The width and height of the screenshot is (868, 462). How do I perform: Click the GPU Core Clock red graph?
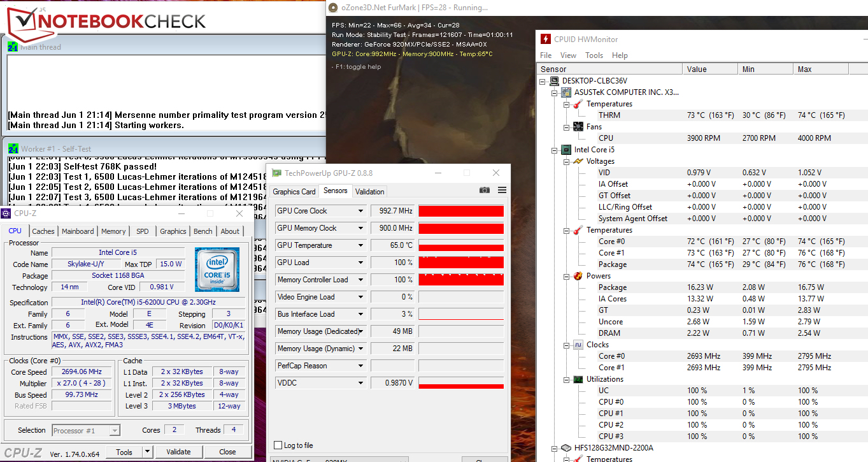tap(461, 211)
